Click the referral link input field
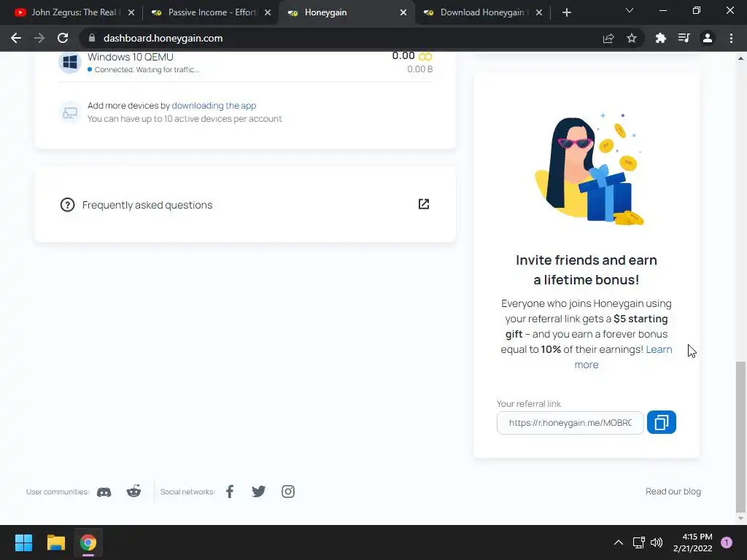 pos(570,423)
